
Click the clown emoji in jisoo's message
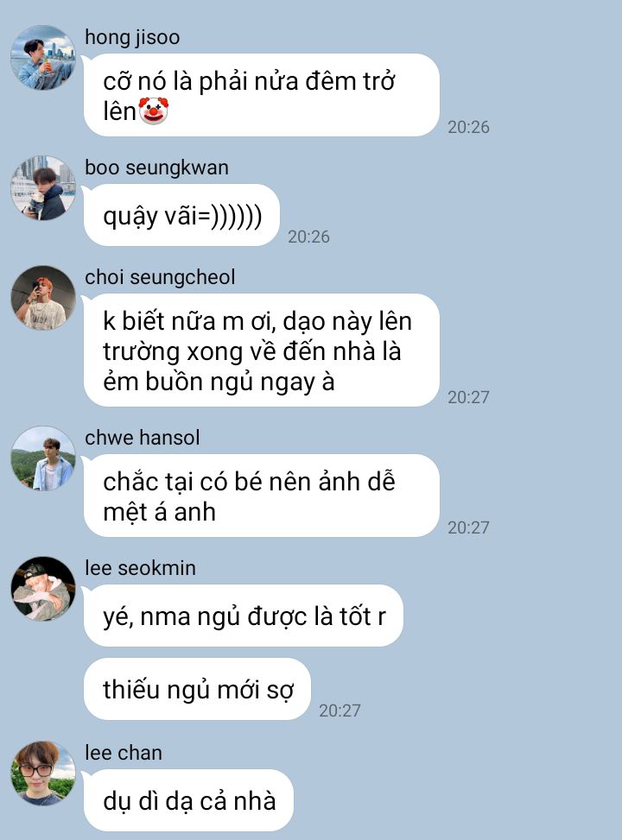click(154, 111)
